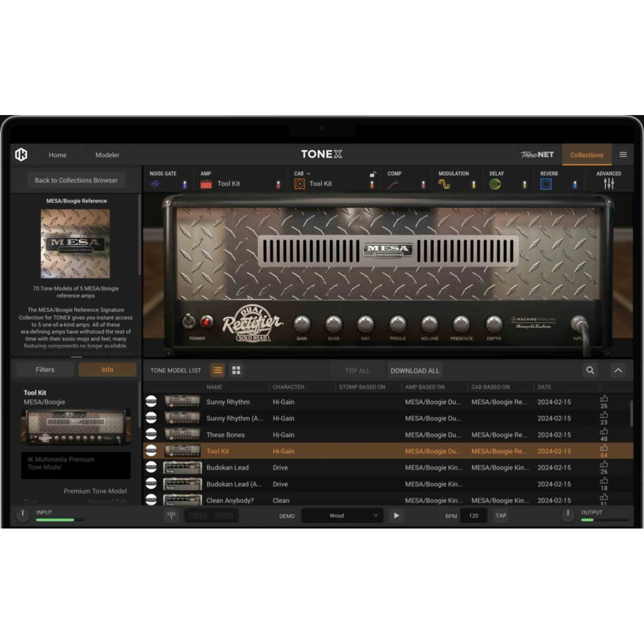Like the These Bones tone model

pyautogui.click(x=604, y=431)
